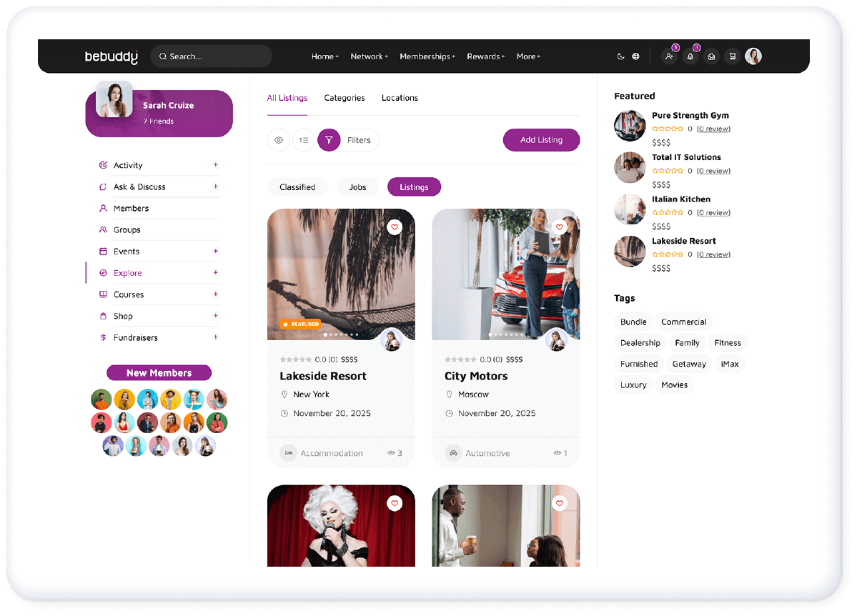Click the image carousel dots on City Motors
This screenshot has width=857, height=616.
(506, 334)
